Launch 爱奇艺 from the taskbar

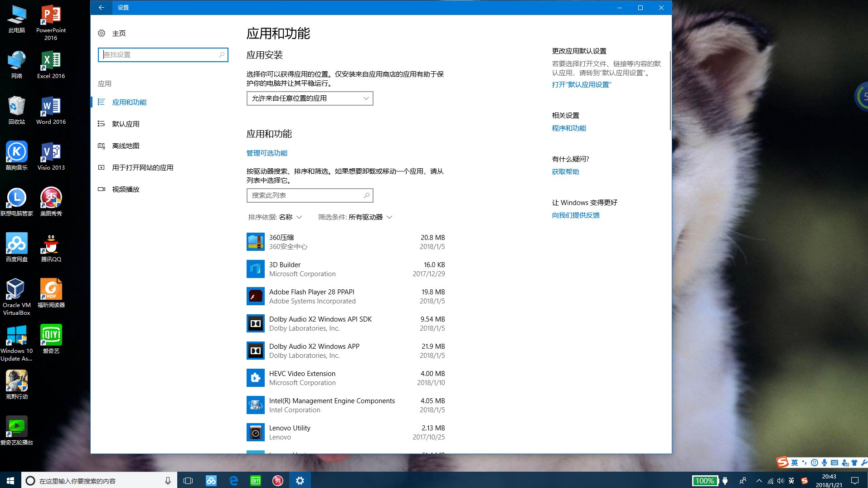pos(255,480)
